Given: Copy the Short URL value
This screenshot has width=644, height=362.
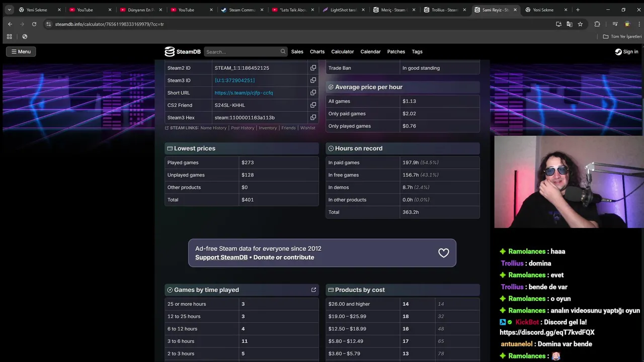Looking at the screenshot, I should coord(313,93).
